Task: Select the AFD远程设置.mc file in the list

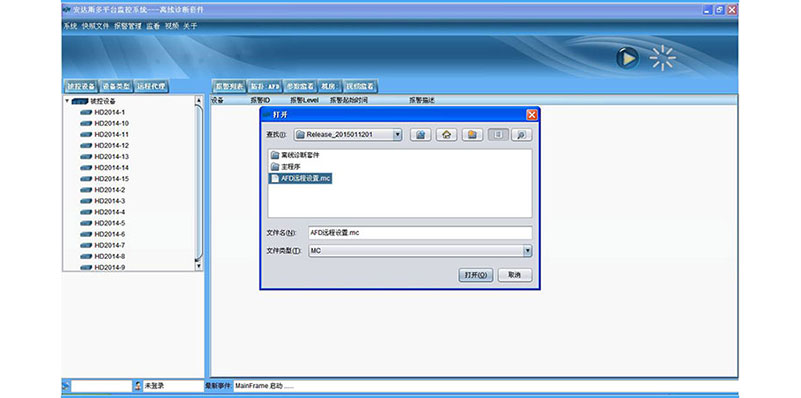Action: (301, 178)
